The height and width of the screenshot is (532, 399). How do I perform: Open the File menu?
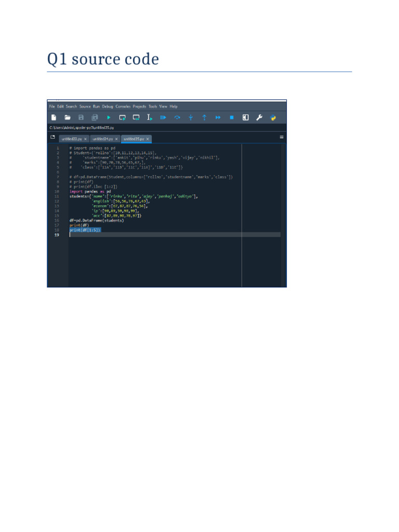pyautogui.click(x=52, y=107)
